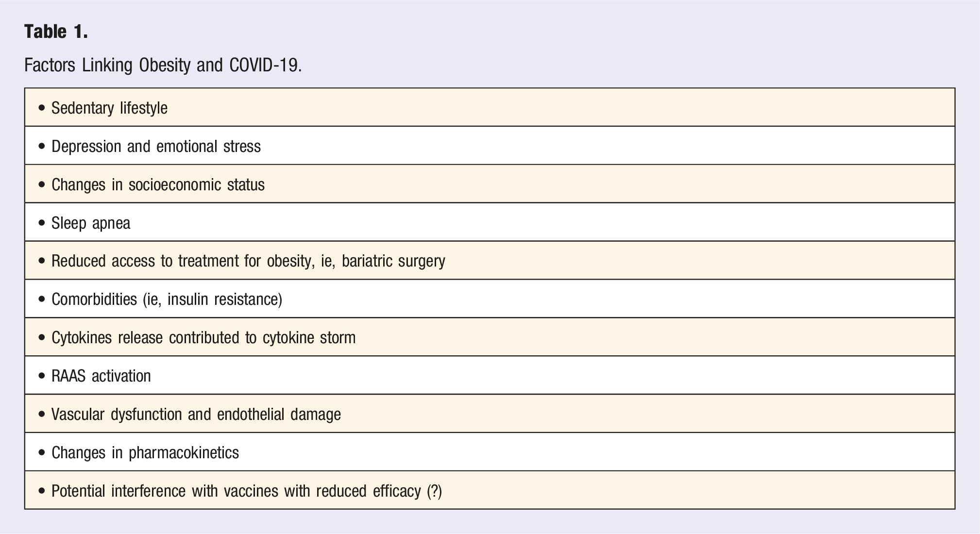Click the bullet before 'Sleep apnea'
The image size is (980, 534).
42,223
